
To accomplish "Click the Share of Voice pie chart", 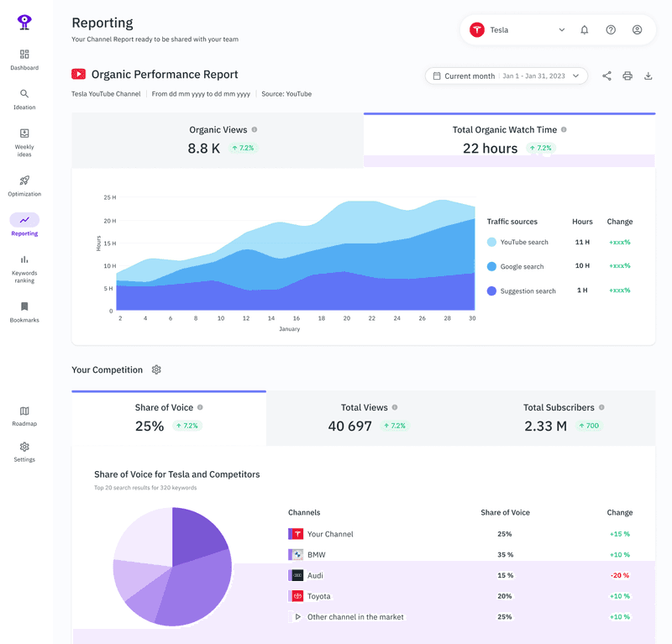I will click(172, 567).
